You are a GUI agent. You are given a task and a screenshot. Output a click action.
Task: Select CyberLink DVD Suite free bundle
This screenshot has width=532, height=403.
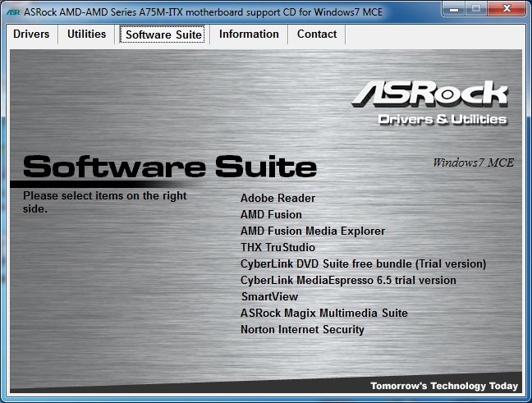coord(363,264)
